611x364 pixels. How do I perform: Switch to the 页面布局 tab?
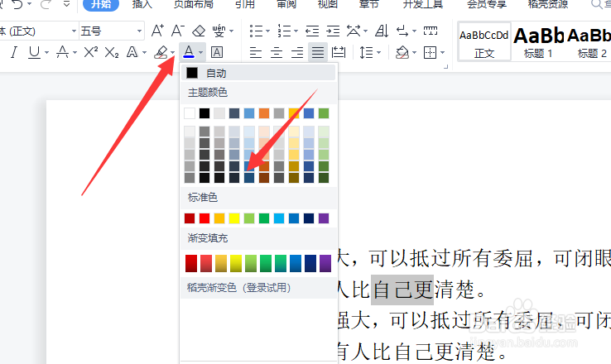click(193, 4)
